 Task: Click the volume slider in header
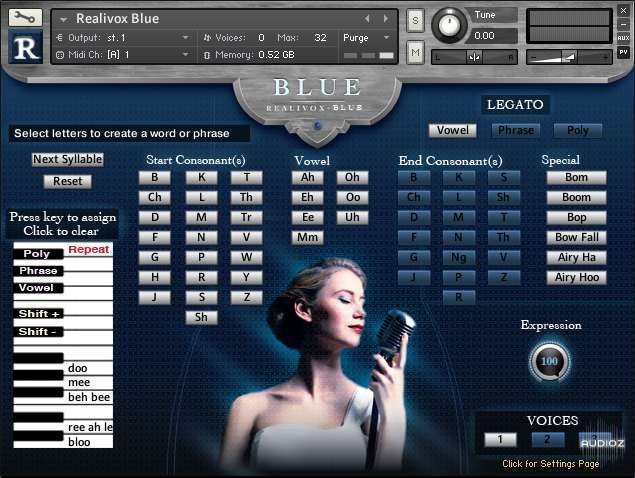[569, 57]
